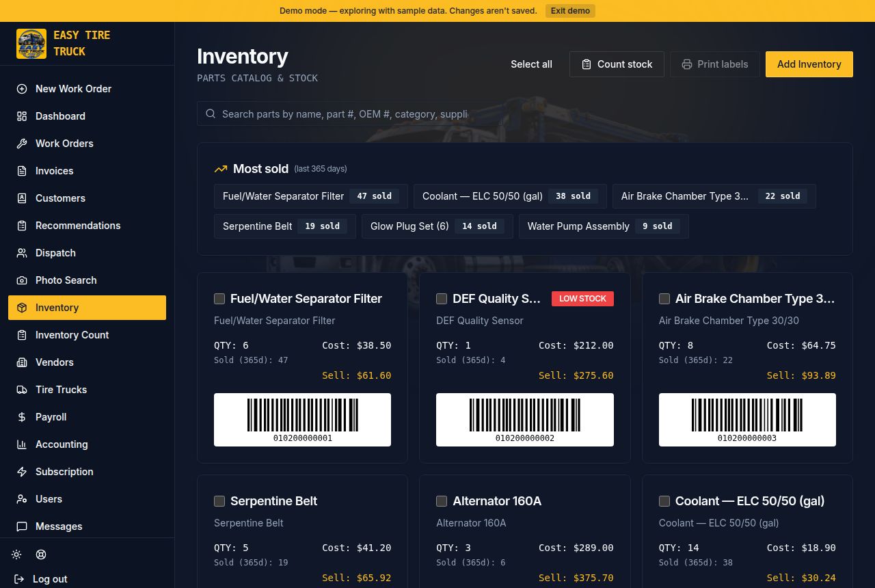The width and height of the screenshot is (875, 588).
Task: Open the Customers page
Action: [87, 198]
